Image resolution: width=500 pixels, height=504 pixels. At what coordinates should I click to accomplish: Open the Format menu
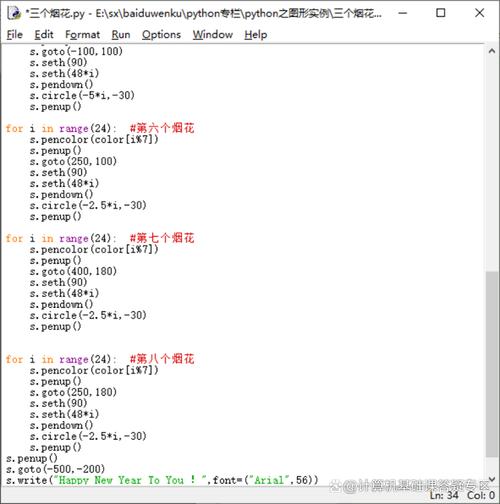tap(82, 34)
